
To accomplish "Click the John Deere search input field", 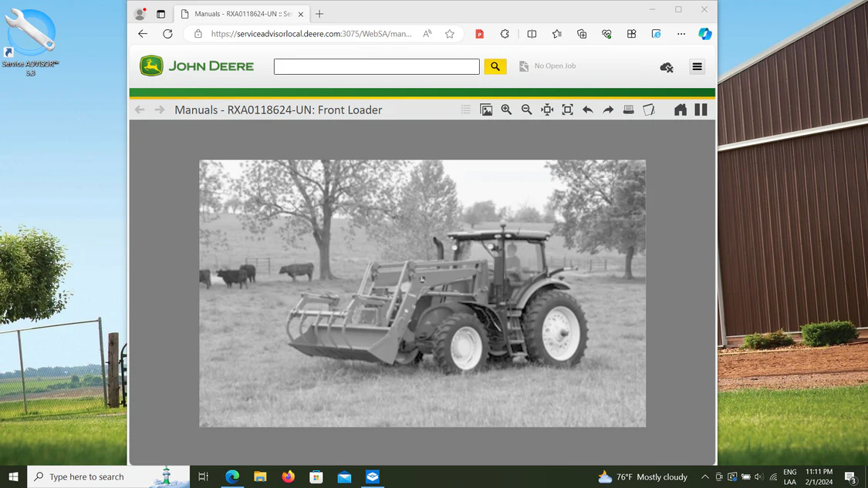I will (x=377, y=67).
